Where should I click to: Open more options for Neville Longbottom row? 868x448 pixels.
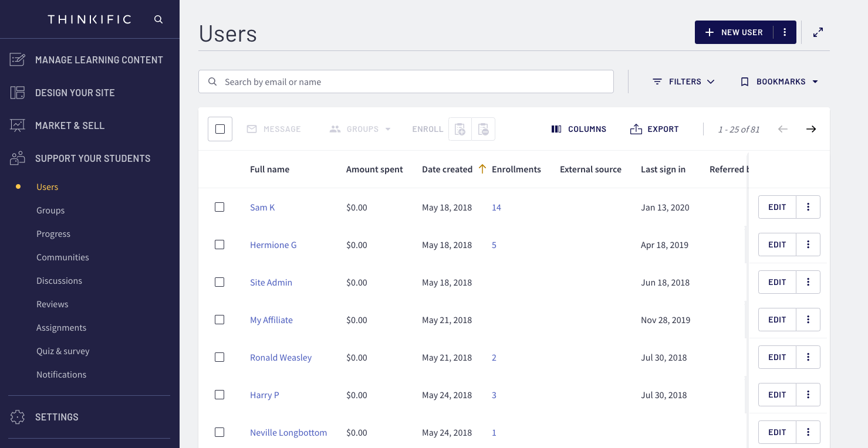[x=808, y=432]
